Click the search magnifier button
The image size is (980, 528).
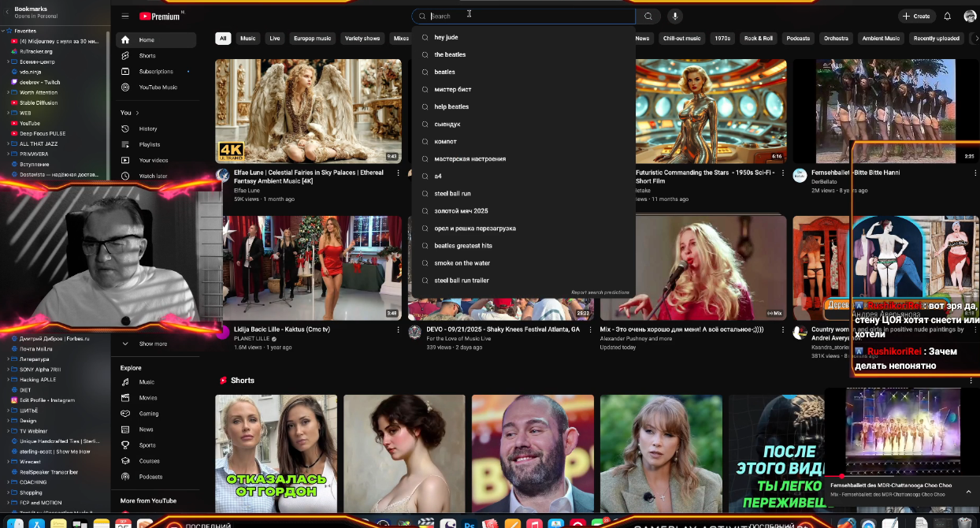coord(648,16)
